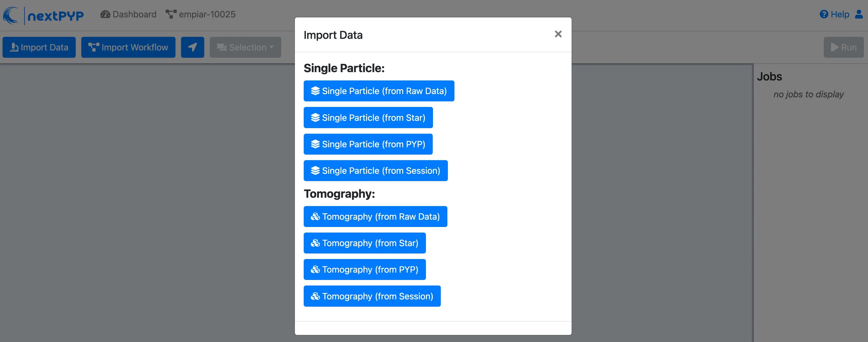Select Tomography (from Star) option
Screen dimensions: 868x342
coord(364,243)
